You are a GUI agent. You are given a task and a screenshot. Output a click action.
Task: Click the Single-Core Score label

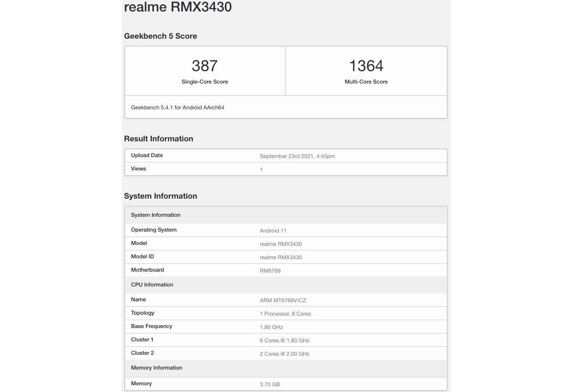204,82
